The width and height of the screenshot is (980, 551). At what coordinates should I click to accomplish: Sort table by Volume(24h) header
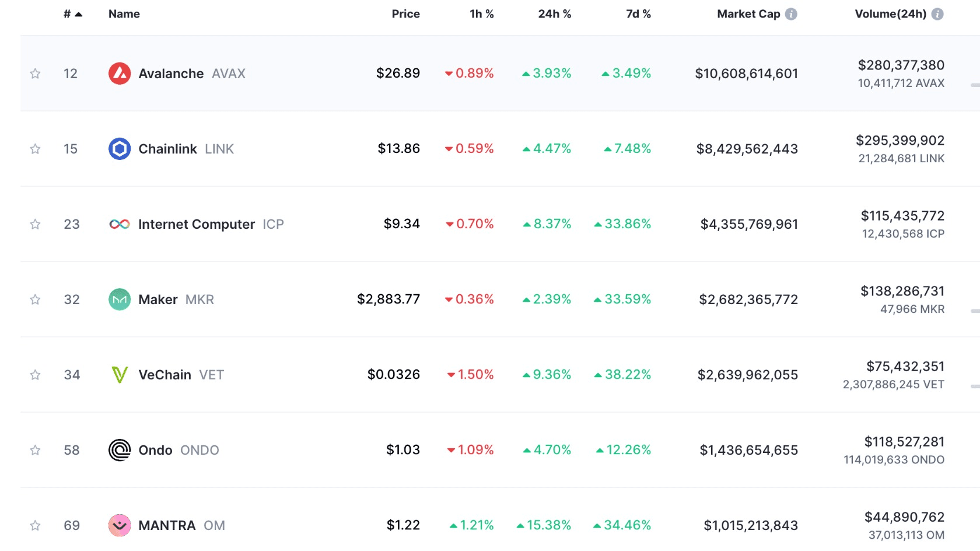point(891,14)
